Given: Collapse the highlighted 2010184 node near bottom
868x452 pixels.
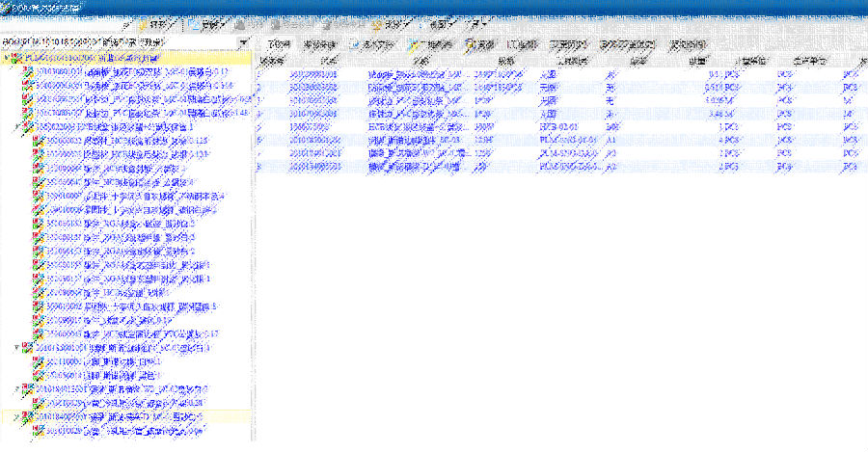Looking at the screenshot, I should 16,416.
